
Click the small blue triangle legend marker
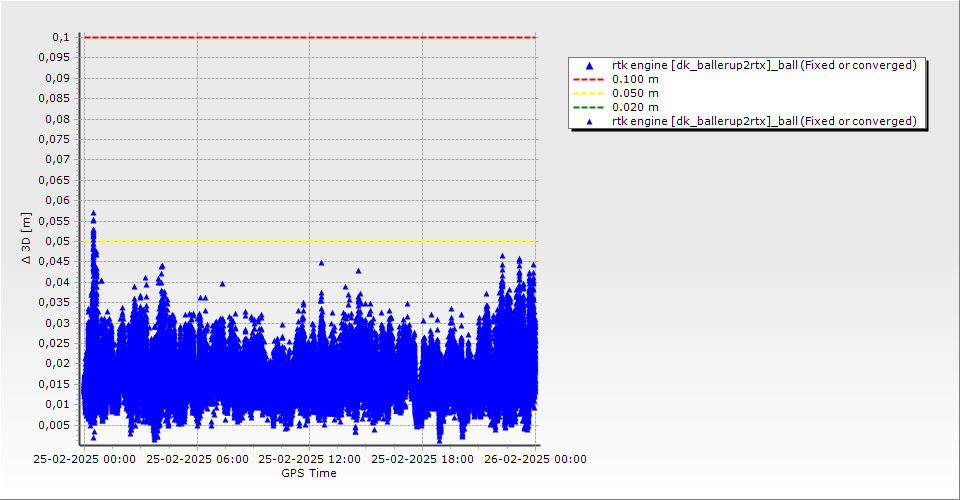click(x=590, y=122)
